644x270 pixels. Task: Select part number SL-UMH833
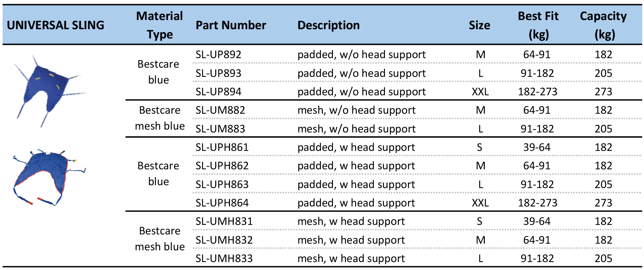(224, 259)
